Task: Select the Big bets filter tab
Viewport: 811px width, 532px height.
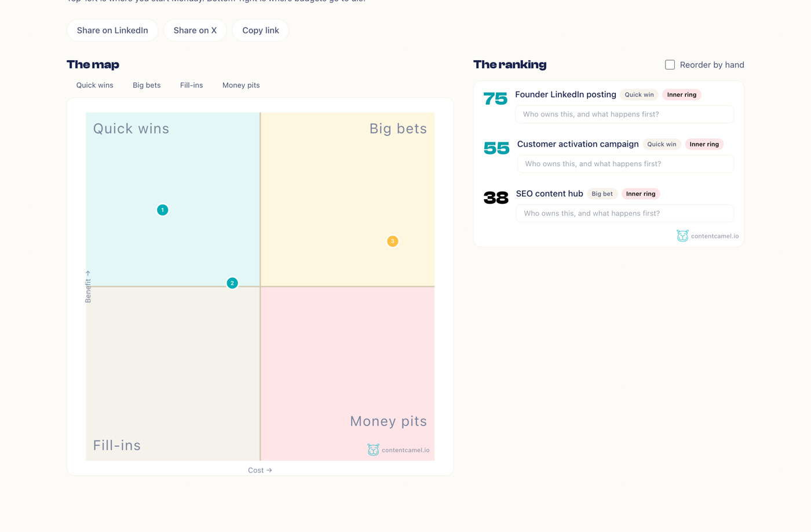Action: (x=147, y=85)
